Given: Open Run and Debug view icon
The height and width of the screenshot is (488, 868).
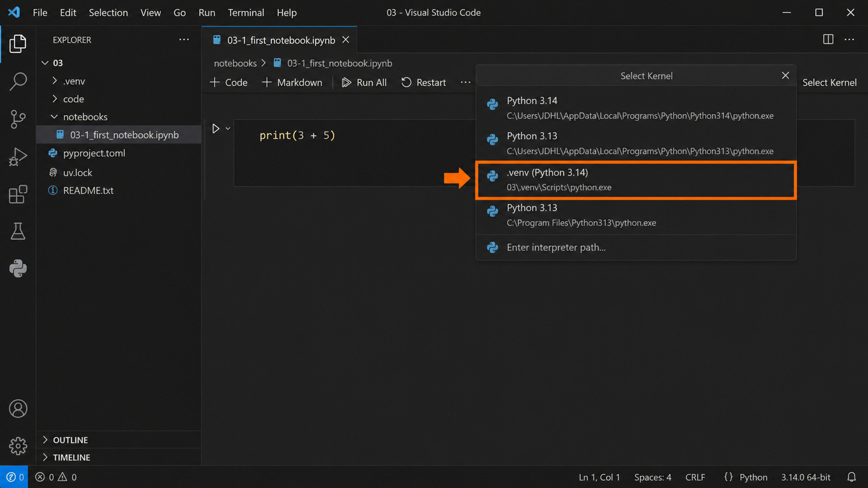Looking at the screenshot, I should pos(18,157).
